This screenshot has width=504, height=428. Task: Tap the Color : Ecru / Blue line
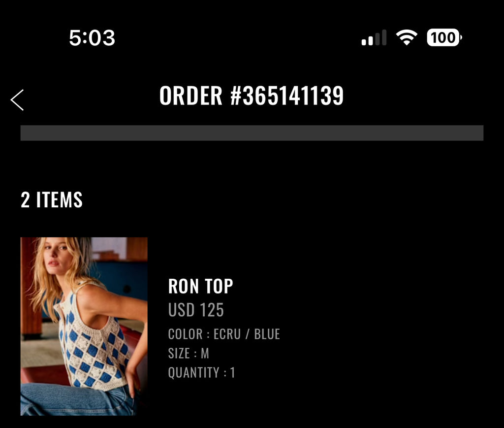pos(224,334)
